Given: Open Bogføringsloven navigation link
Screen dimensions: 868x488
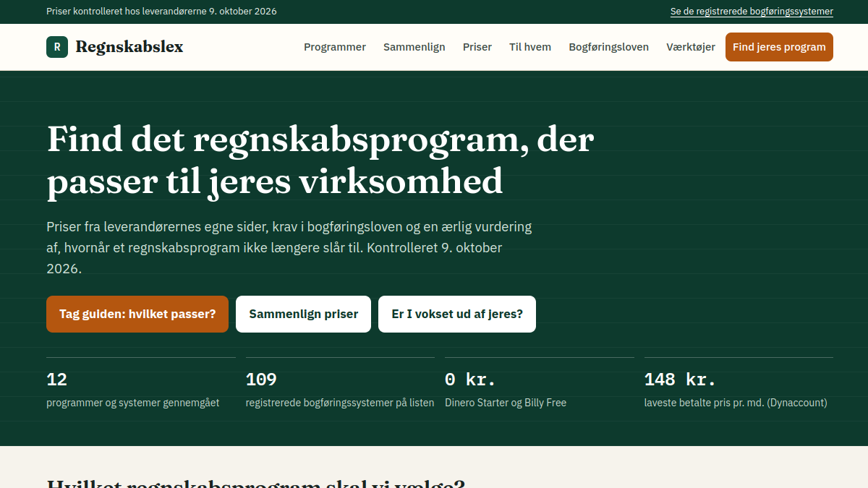Looking at the screenshot, I should pos(609,47).
